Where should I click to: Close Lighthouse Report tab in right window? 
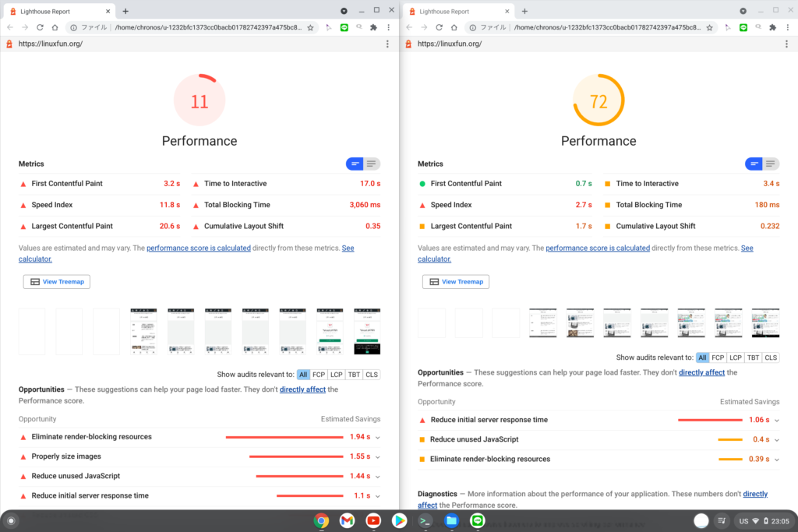pos(507,11)
